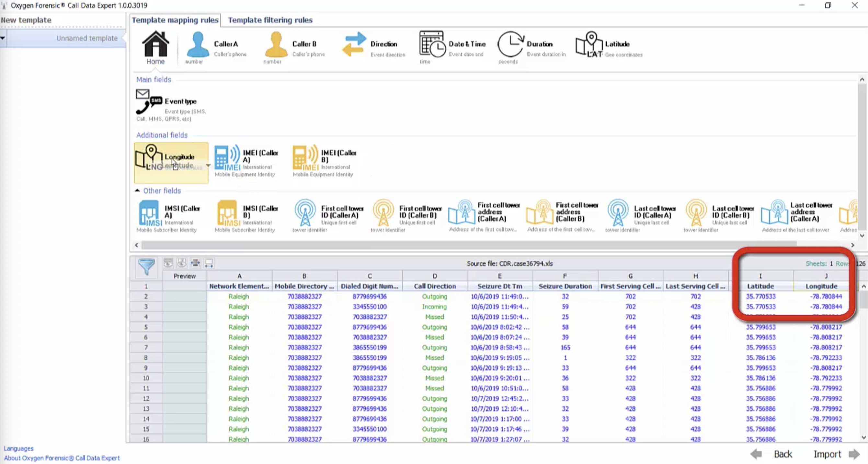Select the Event type field icon

149,101
